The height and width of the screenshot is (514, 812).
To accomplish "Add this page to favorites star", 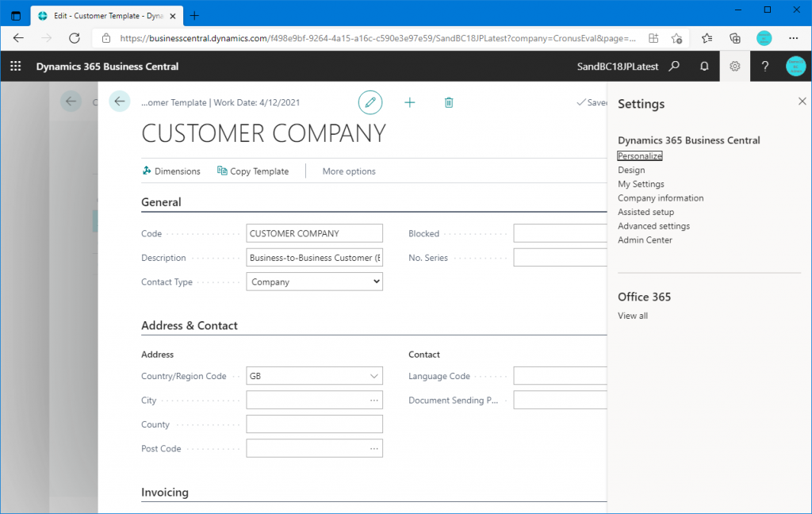I will click(676, 38).
